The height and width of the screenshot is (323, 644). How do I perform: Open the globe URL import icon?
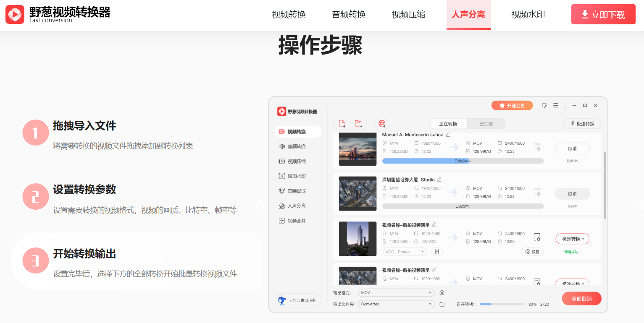point(381,123)
